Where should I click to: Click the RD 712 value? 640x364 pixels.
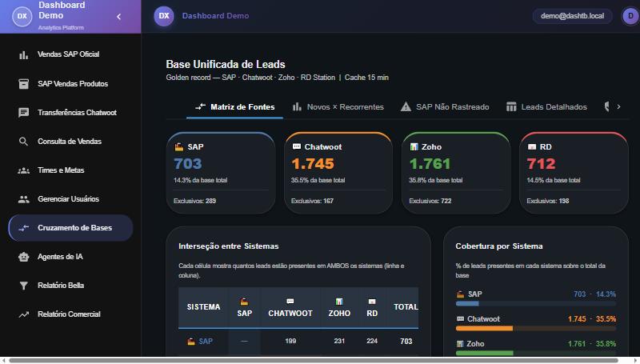point(542,164)
